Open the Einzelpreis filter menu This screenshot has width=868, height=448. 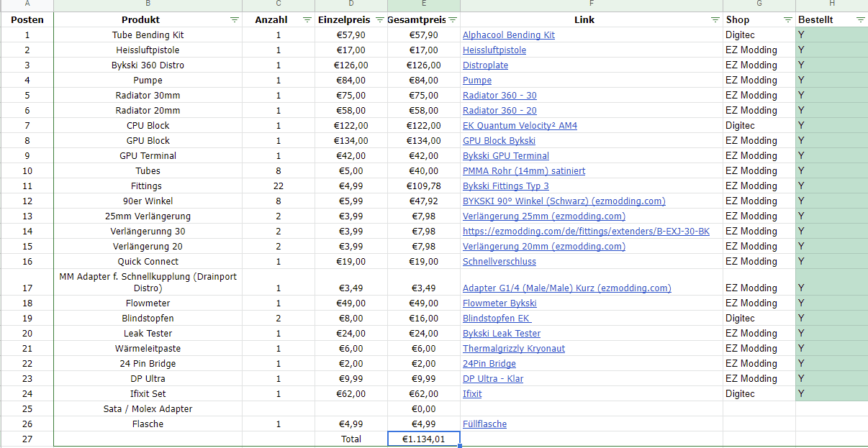(x=379, y=20)
